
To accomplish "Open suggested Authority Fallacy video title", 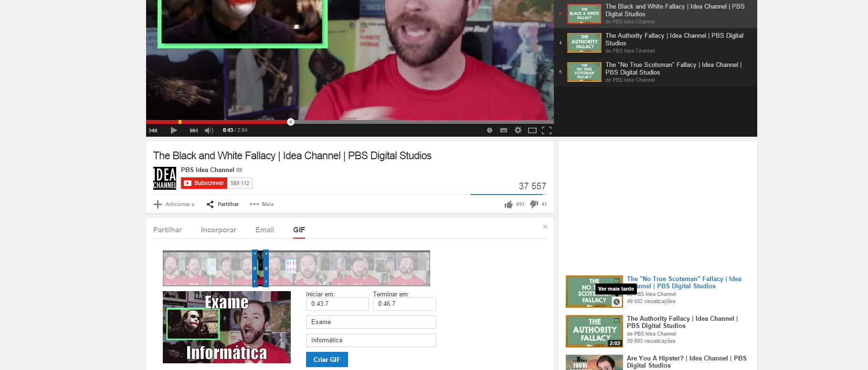I will [x=683, y=322].
